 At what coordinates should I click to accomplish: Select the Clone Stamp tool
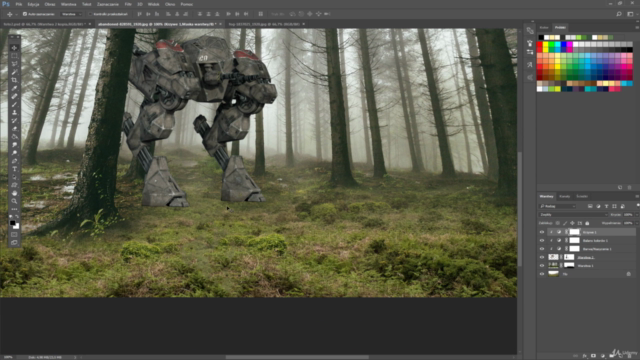(14, 113)
